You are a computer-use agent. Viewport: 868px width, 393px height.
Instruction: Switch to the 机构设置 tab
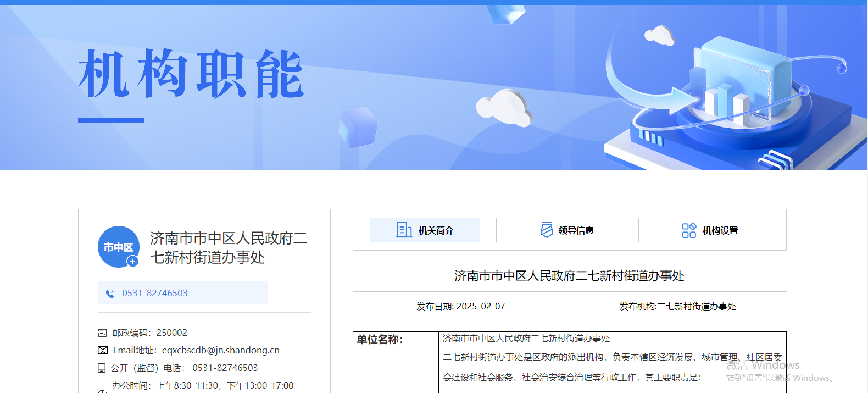720,230
